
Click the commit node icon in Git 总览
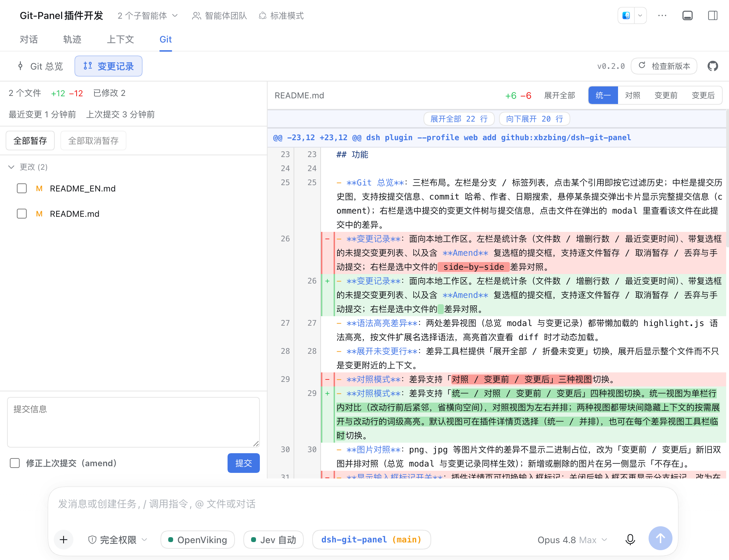[20, 66]
